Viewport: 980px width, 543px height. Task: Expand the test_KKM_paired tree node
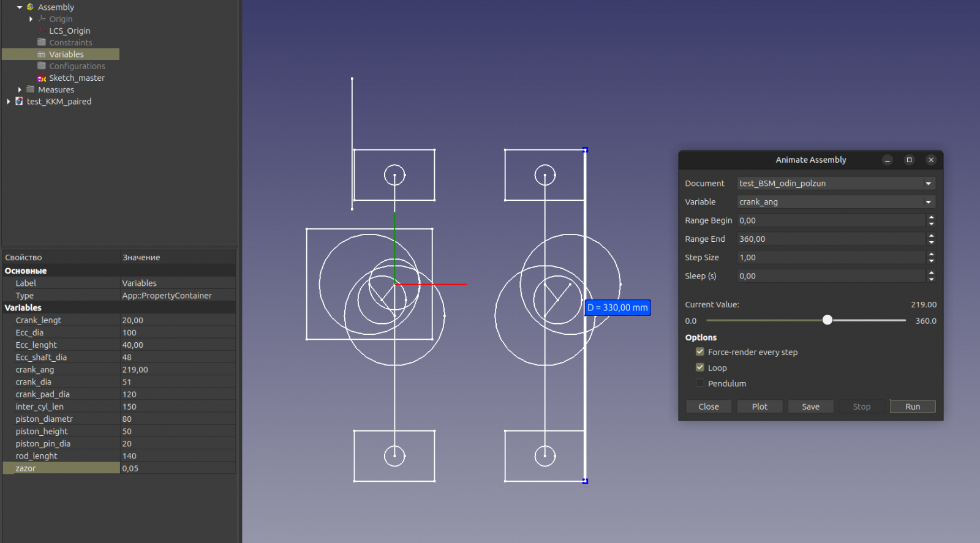click(x=9, y=102)
